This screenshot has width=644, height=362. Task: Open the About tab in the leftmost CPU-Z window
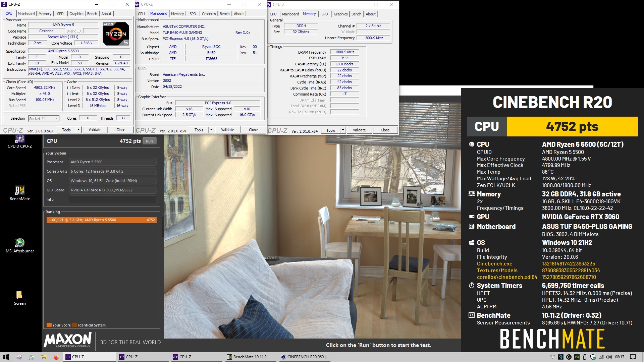pos(106,14)
